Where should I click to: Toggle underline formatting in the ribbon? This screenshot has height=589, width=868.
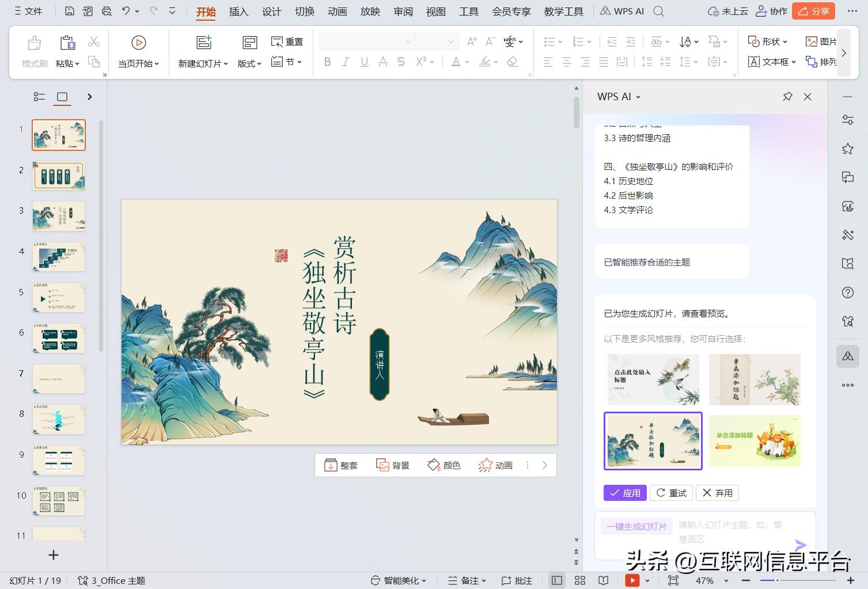(363, 62)
